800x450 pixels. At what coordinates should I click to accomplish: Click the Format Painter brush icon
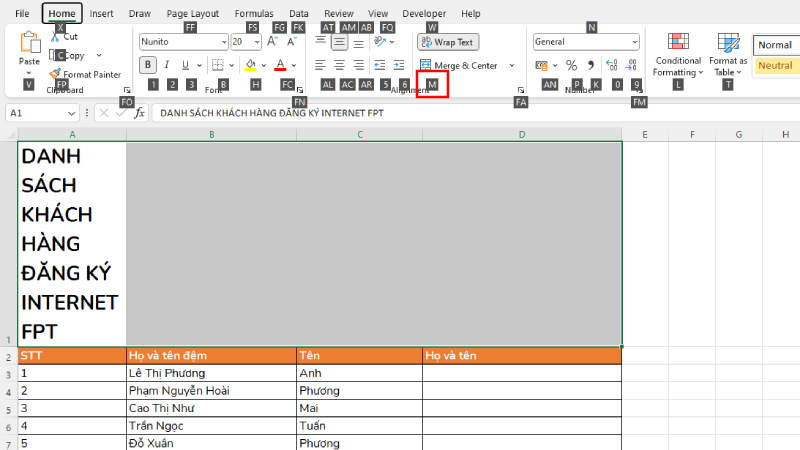(x=55, y=74)
